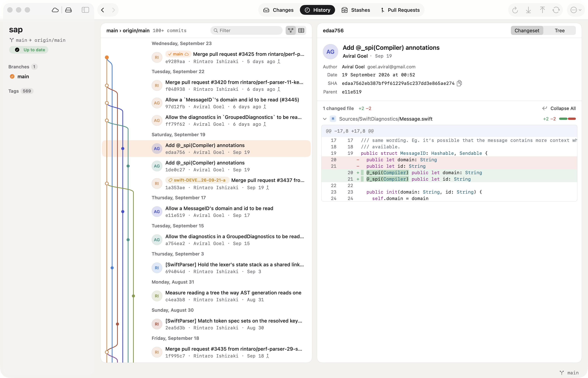
Task: Click the redo arrow icon in the toolbar
Action: 515,10
